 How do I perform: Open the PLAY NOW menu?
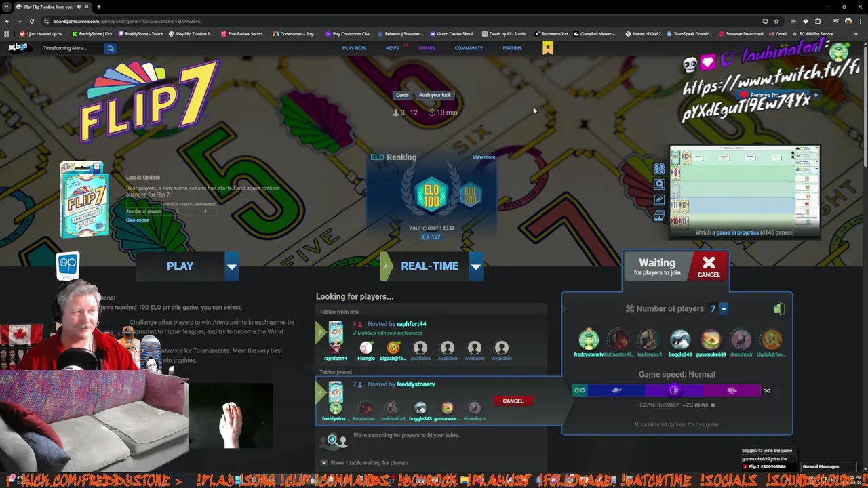[354, 48]
